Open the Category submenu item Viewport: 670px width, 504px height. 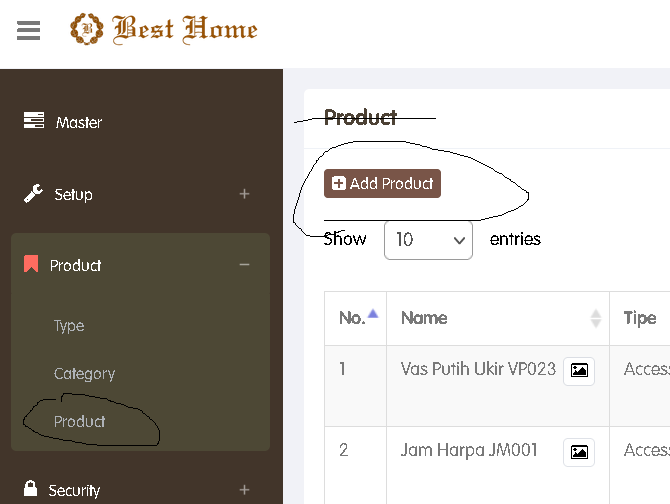pos(84,374)
